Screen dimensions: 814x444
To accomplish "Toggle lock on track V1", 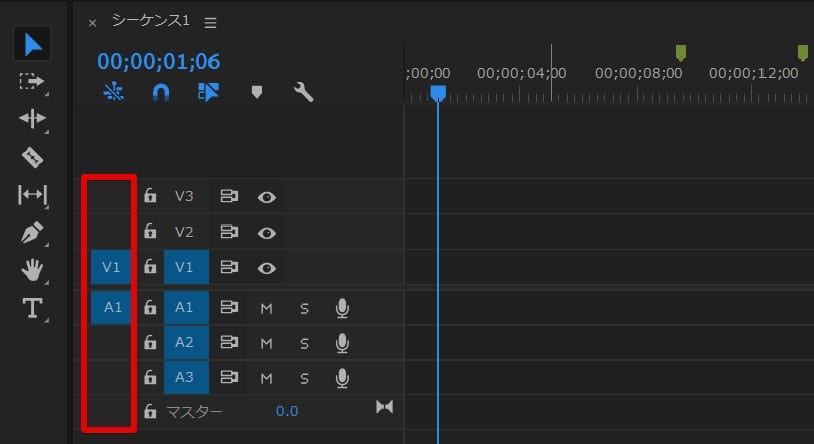I will [x=150, y=266].
